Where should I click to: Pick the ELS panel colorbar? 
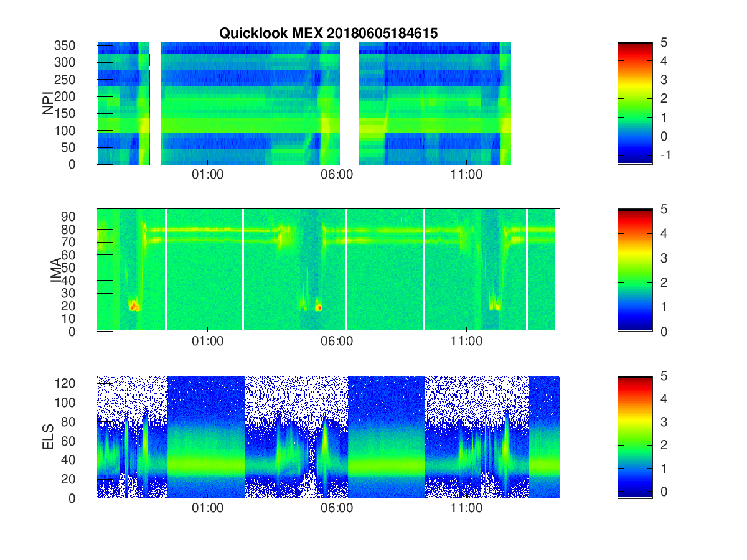(635, 437)
